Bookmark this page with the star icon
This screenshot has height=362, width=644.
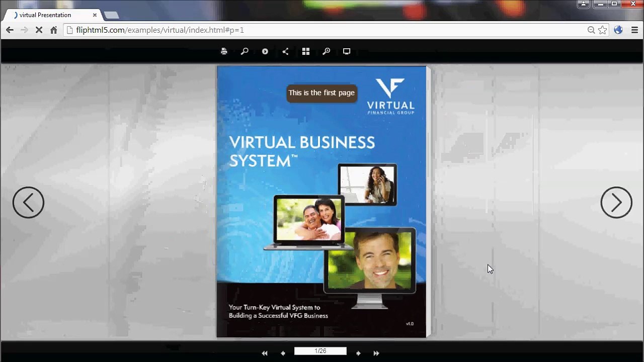pos(602,30)
